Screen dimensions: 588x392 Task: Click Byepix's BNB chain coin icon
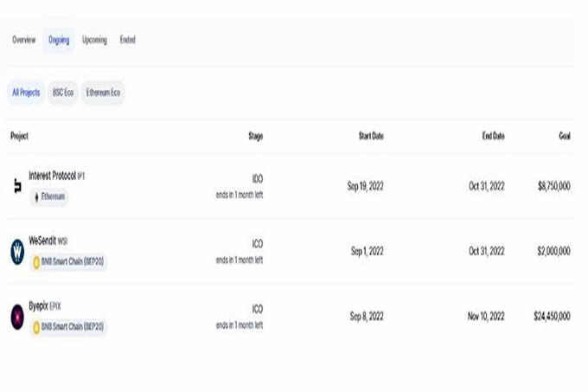[36, 327]
